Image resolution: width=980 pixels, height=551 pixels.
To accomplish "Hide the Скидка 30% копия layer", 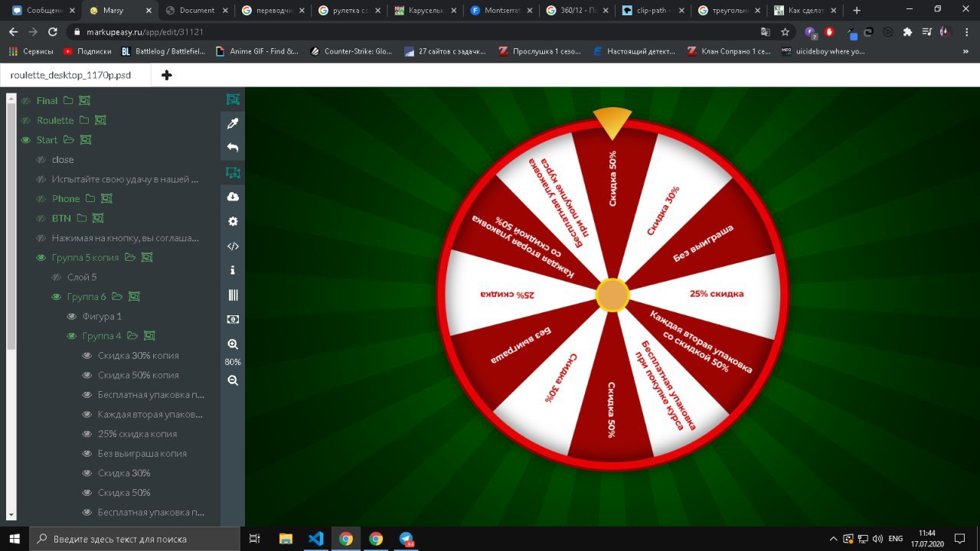I will tap(87, 356).
